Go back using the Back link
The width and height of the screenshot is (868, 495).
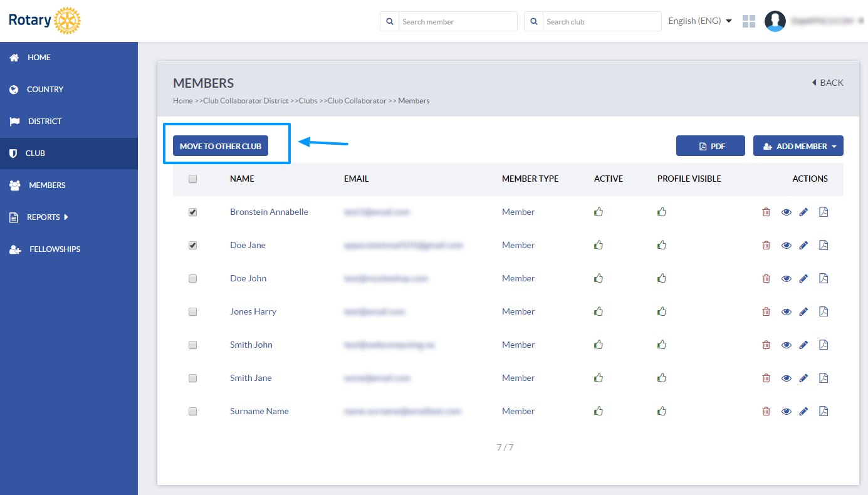[x=827, y=83]
